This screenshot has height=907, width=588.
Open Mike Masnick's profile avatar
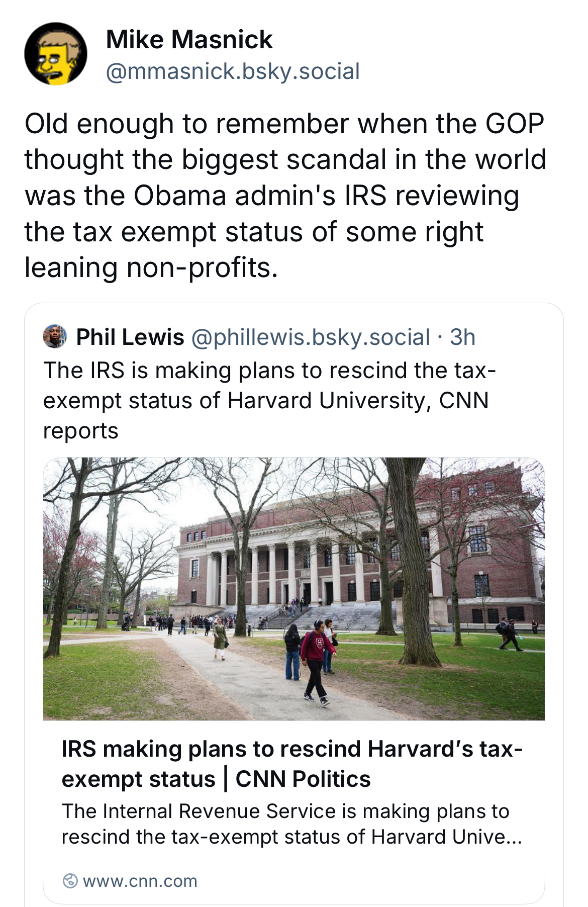56,54
